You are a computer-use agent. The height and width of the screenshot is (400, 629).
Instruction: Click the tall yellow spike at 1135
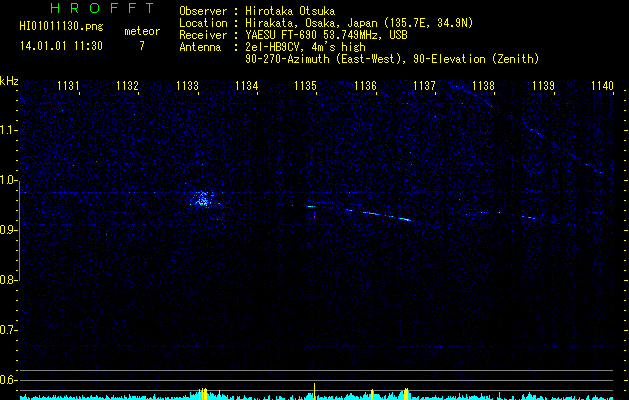(x=314, y=391)
